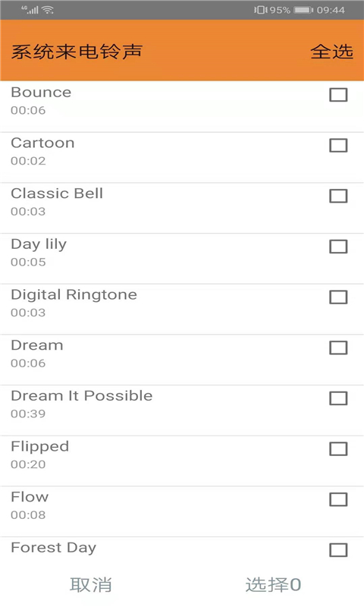Open the Dream It Possible ringtone entry
This screenshot has height=607, width=364.
point(182,410)
